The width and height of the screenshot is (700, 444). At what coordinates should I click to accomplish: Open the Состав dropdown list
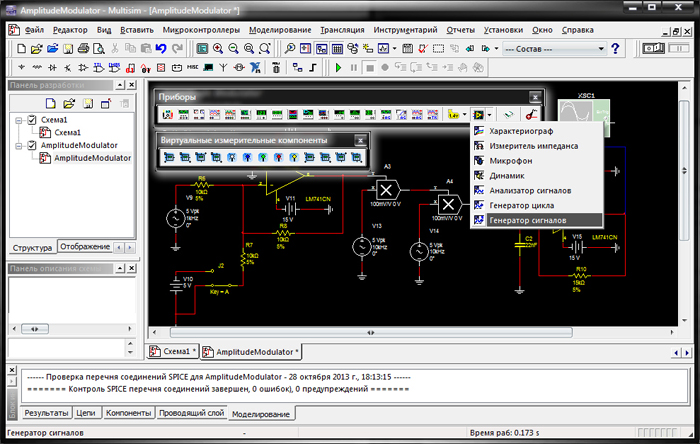[x=601, y=49]
